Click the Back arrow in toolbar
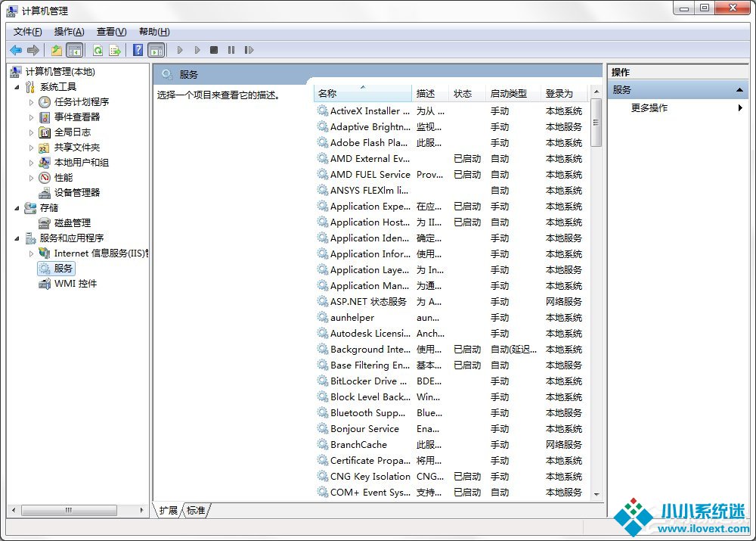 (16, 50)
